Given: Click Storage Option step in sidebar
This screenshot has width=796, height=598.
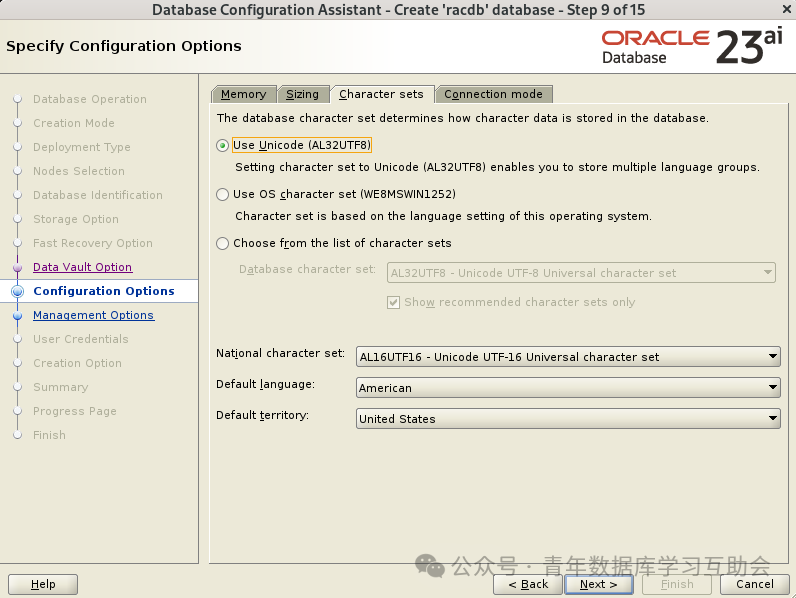Looking at the screenshot, I should point(76,219).
